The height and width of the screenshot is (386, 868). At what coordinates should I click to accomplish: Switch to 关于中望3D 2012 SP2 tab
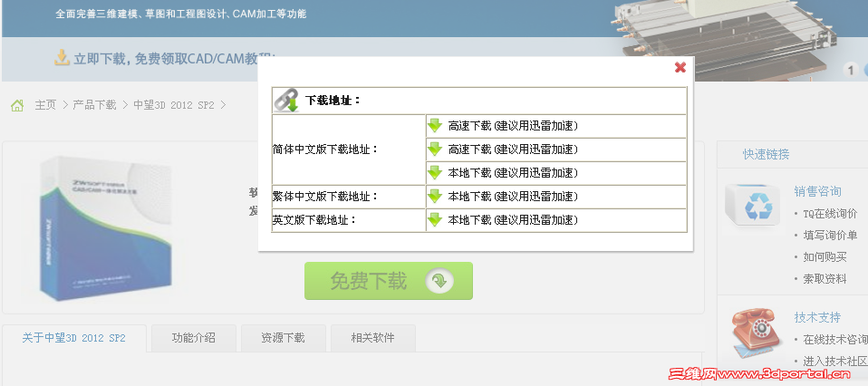[74, 338]
